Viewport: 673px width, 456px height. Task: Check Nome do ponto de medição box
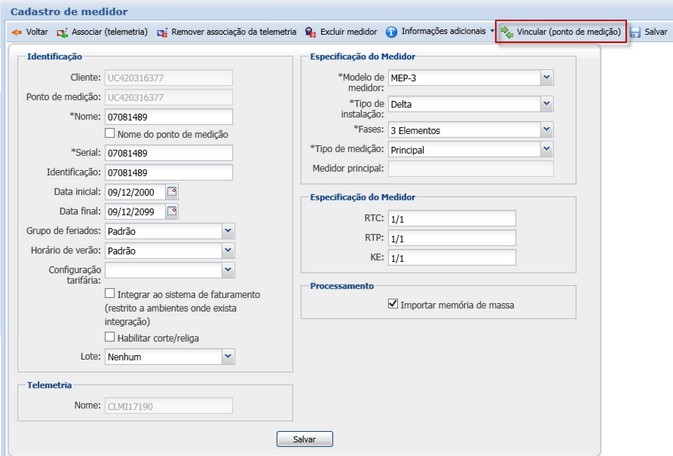point(110,134)
